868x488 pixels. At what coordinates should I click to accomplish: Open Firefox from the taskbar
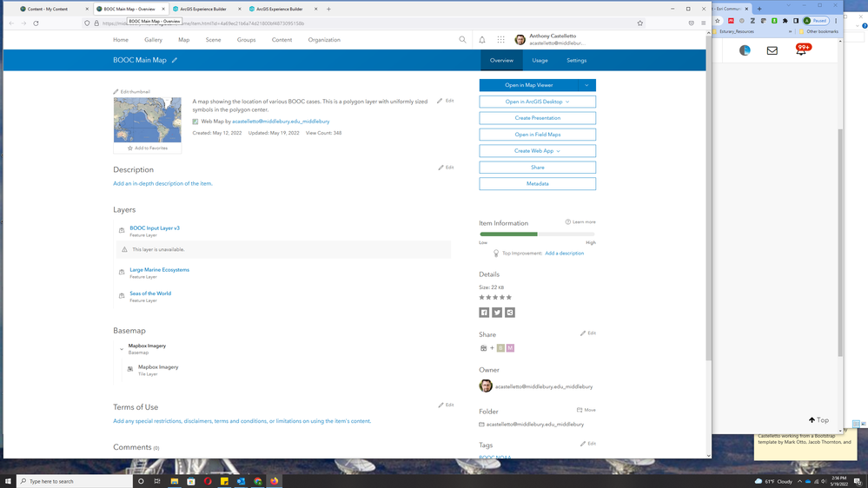274,481
